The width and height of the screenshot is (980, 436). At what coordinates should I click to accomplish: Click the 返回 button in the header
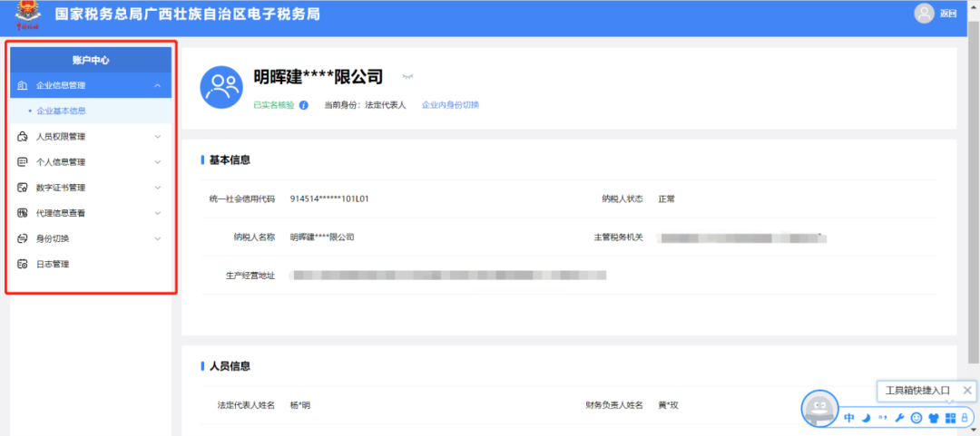click(948, 14)
